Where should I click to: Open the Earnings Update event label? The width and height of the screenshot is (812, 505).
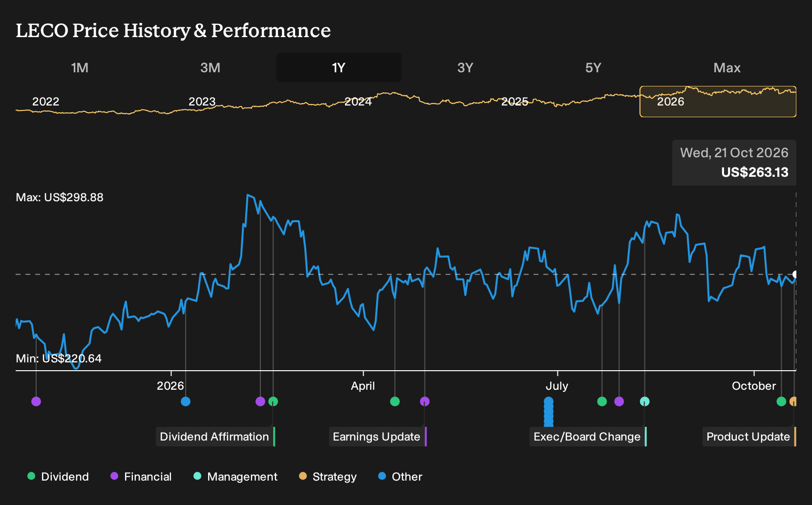click(378, 437)
